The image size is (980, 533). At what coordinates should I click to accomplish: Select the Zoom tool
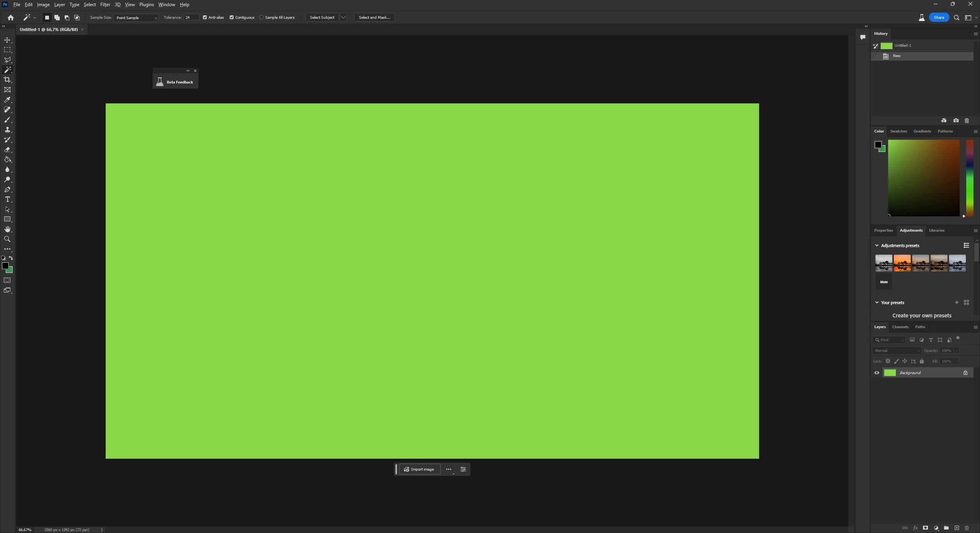point(7,239)
